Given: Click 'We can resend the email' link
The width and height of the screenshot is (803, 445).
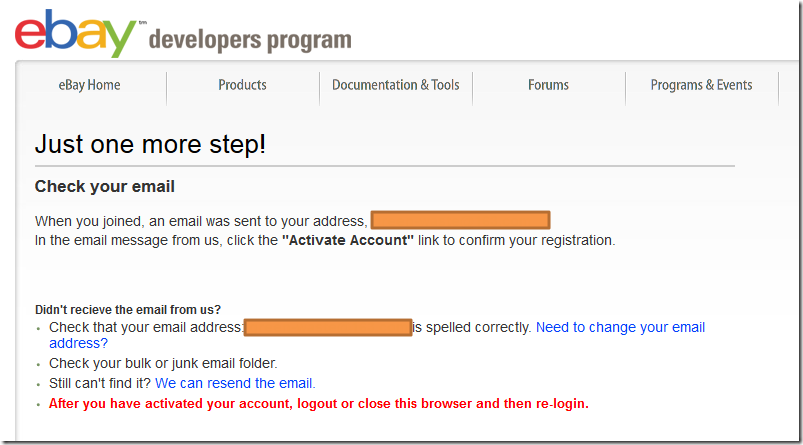Looking at the screenshot, I should (x=234, y=383).
